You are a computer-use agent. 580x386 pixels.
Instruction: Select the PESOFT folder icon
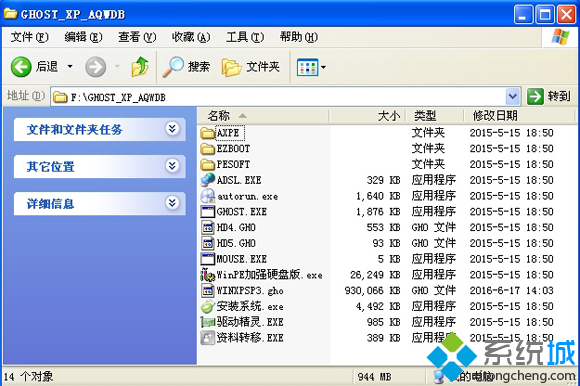coord(208,164)
